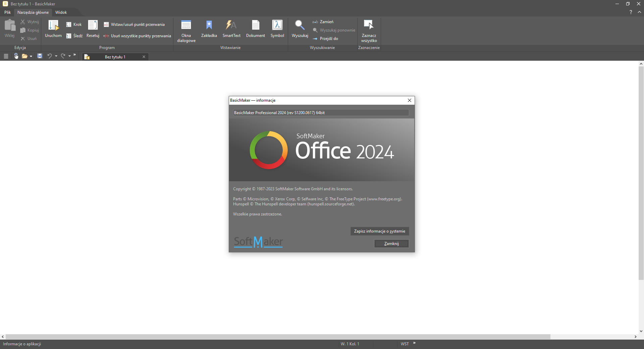
Task: Click the version info text field in dialog
Action: [x=321, y=113]
